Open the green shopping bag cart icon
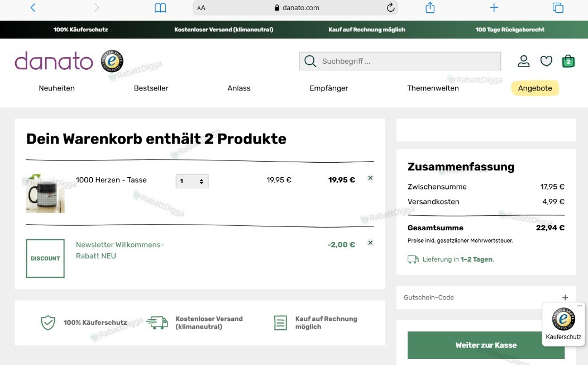Screen dimensions: 588x365 click(568, 61)
